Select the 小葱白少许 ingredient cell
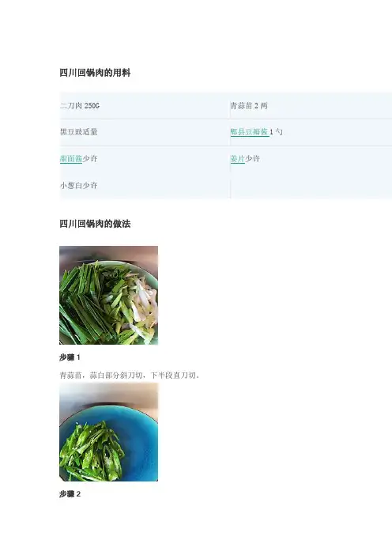Viewport: 392px width, 555px height. coord(145,185)
